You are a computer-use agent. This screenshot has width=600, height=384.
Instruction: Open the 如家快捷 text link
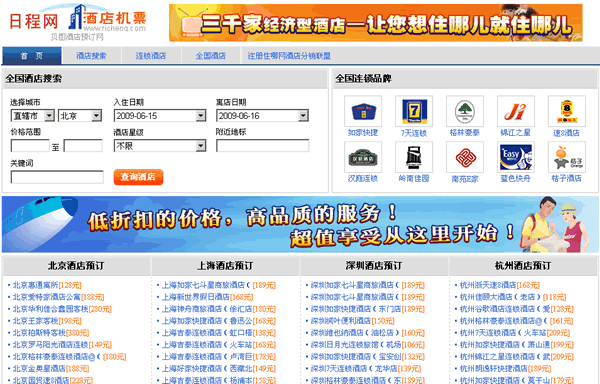coord(363,133)
